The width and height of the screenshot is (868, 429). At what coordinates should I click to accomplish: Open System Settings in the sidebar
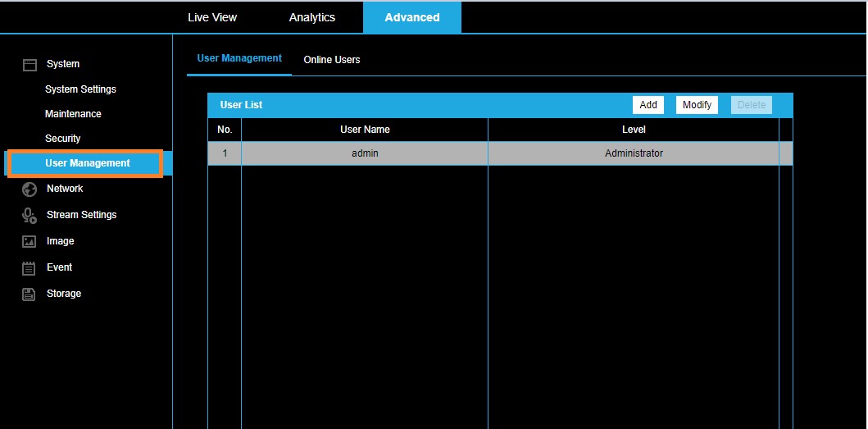[x=80, y=89]
